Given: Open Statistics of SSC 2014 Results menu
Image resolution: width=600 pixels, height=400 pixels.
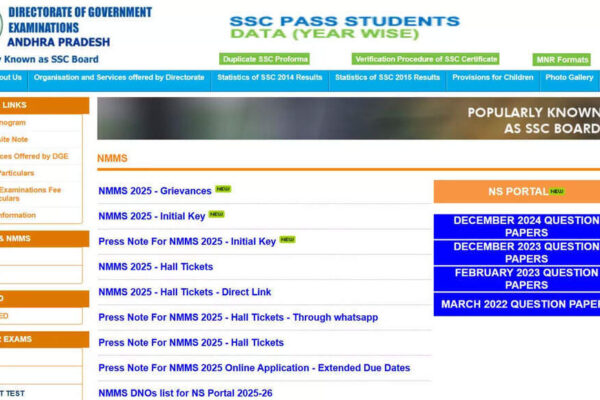Looking at the screenshot, I should click(270, 77).
